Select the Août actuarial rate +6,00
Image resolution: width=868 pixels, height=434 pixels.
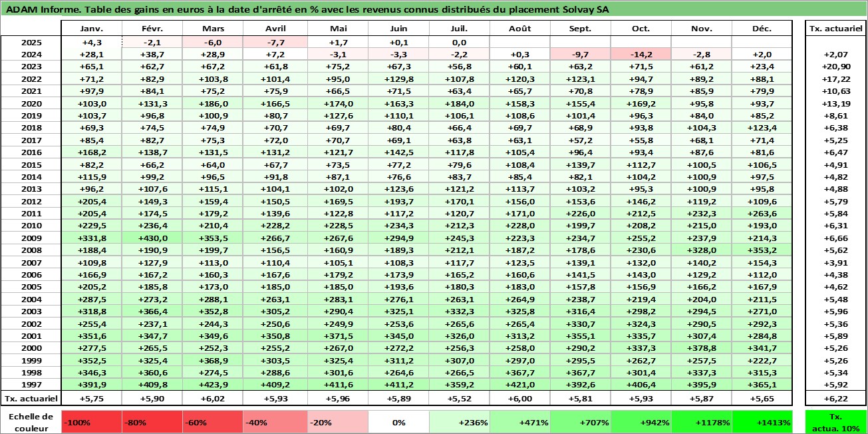pyautogui.click(x=520, y=398)
